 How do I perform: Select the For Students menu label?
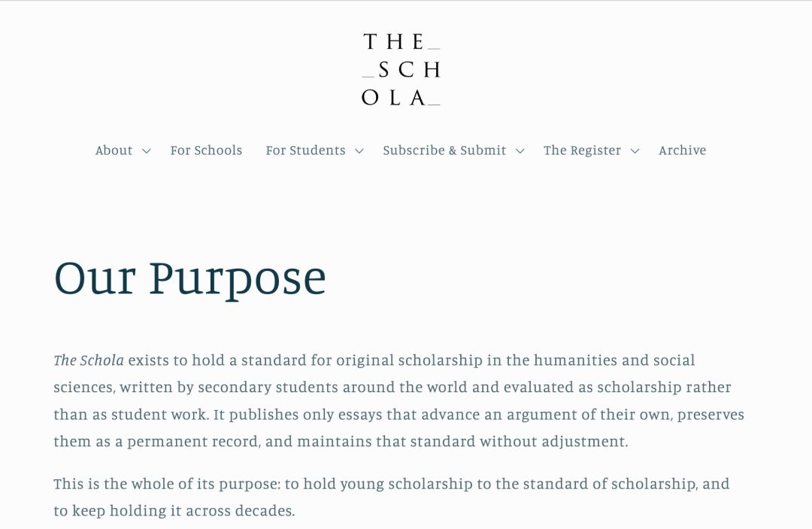point(305,150)
